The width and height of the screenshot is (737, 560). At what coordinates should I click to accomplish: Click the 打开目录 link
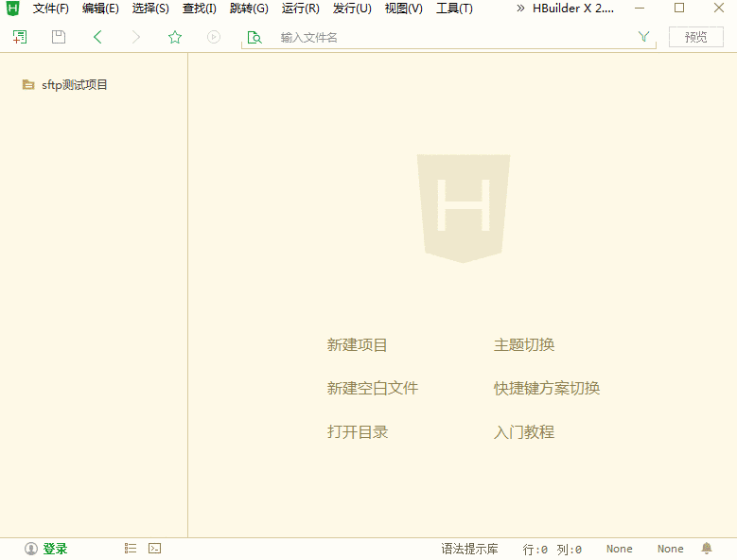point(358,431)
